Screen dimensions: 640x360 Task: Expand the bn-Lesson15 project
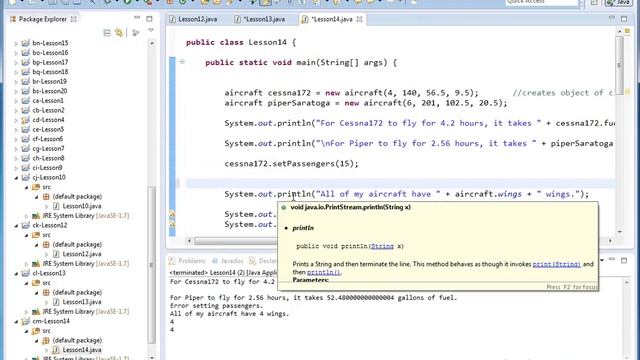click(16, 43)
